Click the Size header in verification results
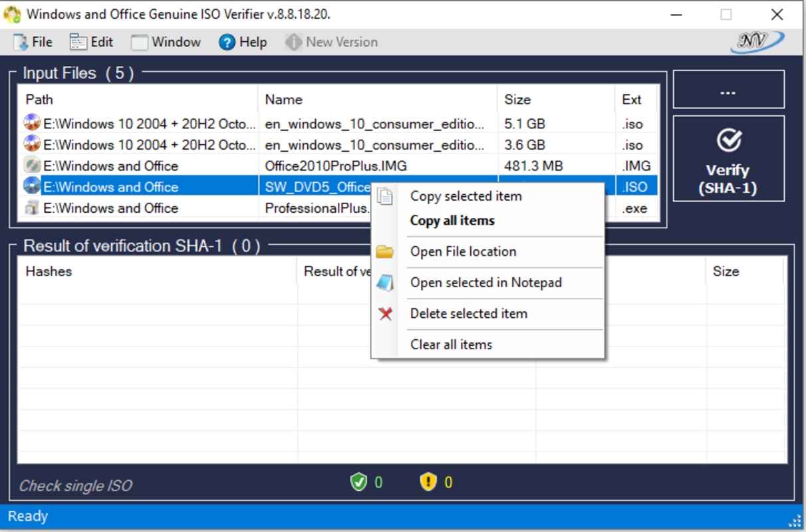This screenshot has width=806, height=532. click(745, 271)
